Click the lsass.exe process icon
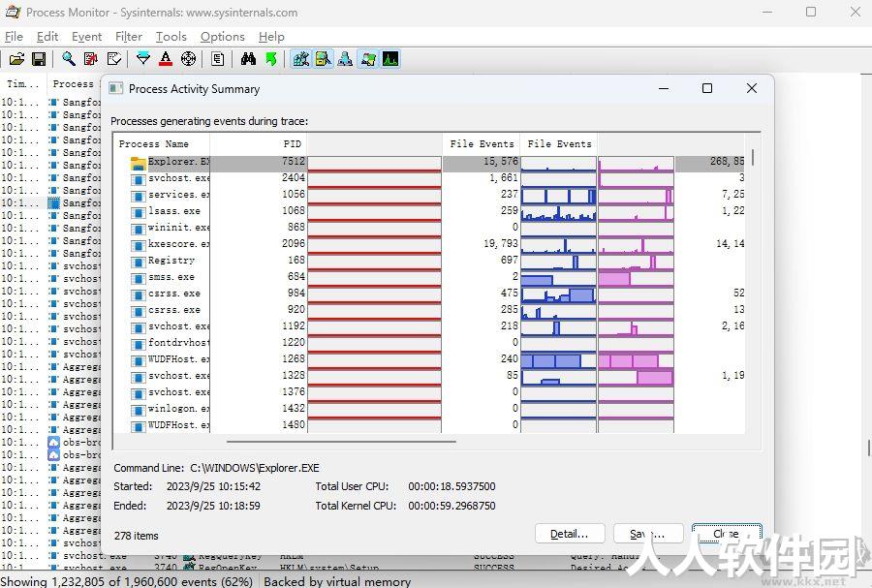872x588 pixels. click(138, 212)
